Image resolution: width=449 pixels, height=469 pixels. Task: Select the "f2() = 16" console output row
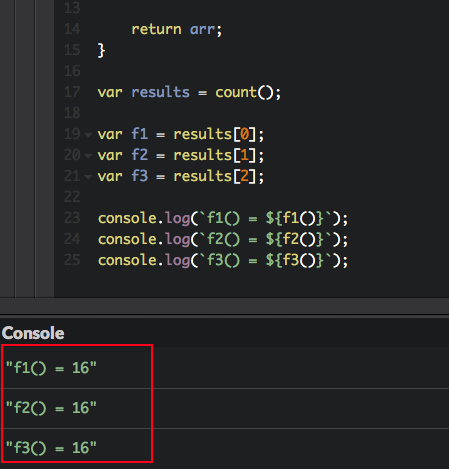coord(224,408)
